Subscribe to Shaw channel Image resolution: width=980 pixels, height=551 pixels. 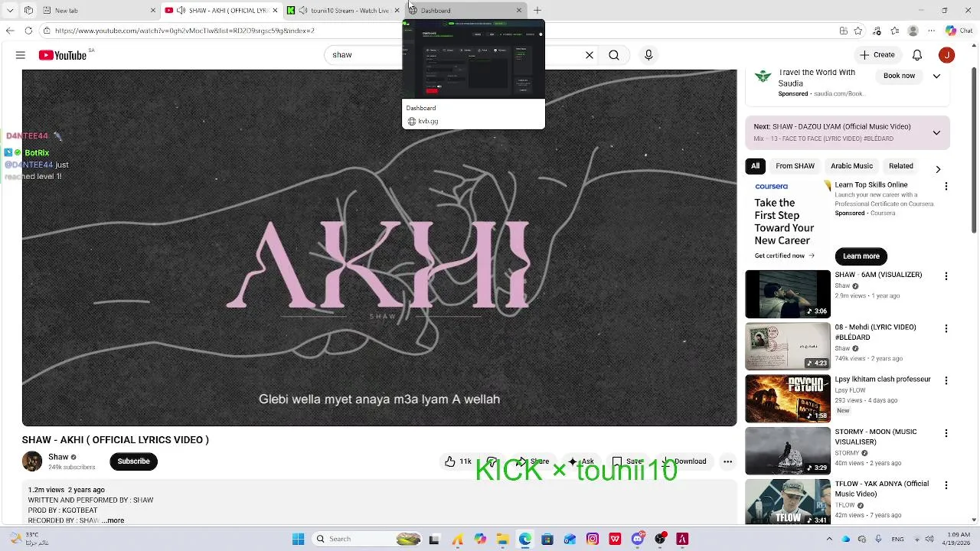click(x=134, y=461)
